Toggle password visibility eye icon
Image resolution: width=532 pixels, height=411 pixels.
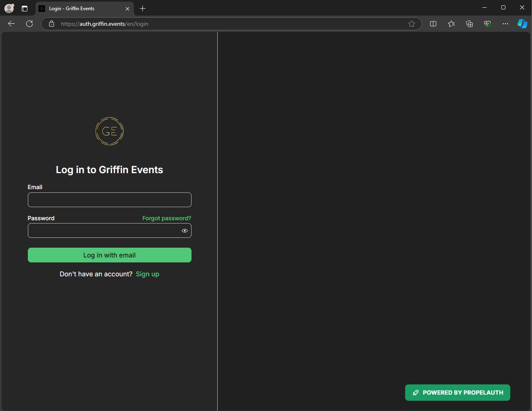point(185,231)
